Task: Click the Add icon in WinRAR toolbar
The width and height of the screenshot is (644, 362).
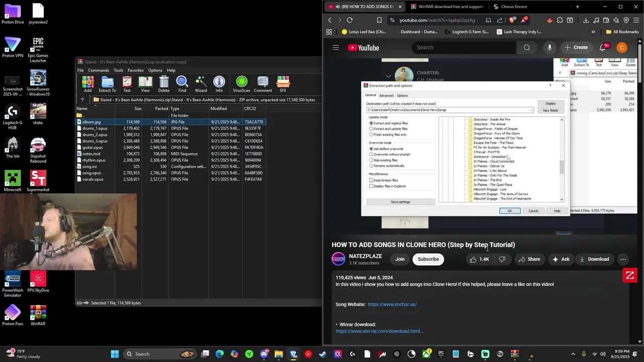Action: pos(88,84)
